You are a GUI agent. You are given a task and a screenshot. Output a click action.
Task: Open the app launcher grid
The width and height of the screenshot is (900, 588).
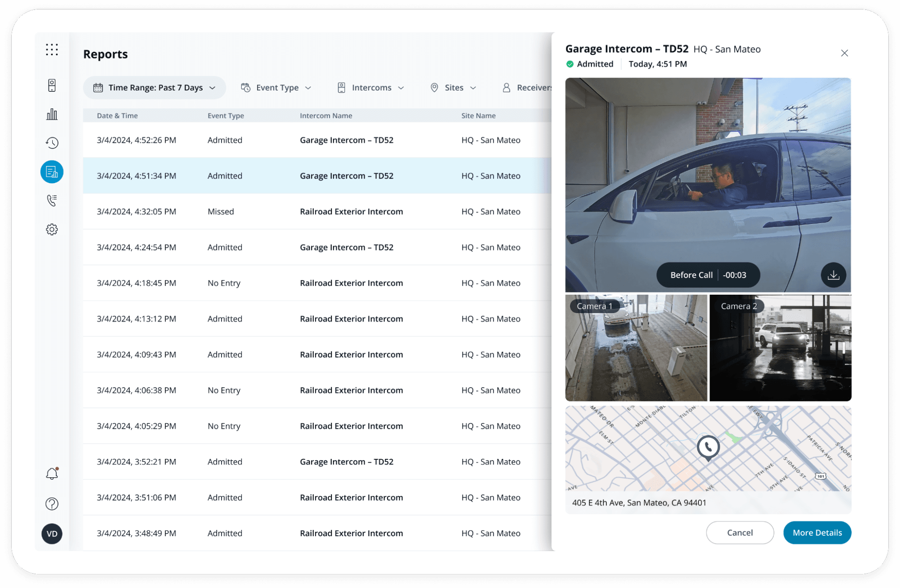pyautogui.click(x=52, y=50)
